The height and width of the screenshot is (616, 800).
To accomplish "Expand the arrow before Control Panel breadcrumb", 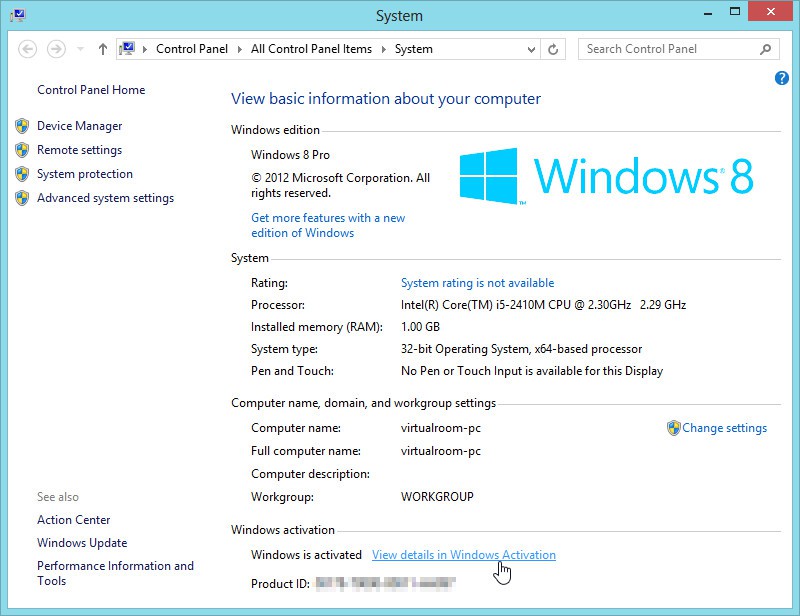I will point(145,50).
